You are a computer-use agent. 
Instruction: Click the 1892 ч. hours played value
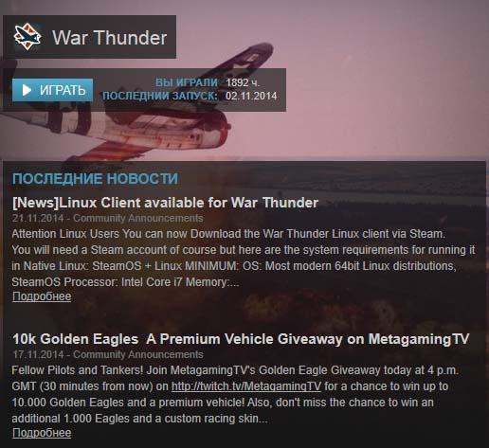pyautogui.click(x=243, y=82)
